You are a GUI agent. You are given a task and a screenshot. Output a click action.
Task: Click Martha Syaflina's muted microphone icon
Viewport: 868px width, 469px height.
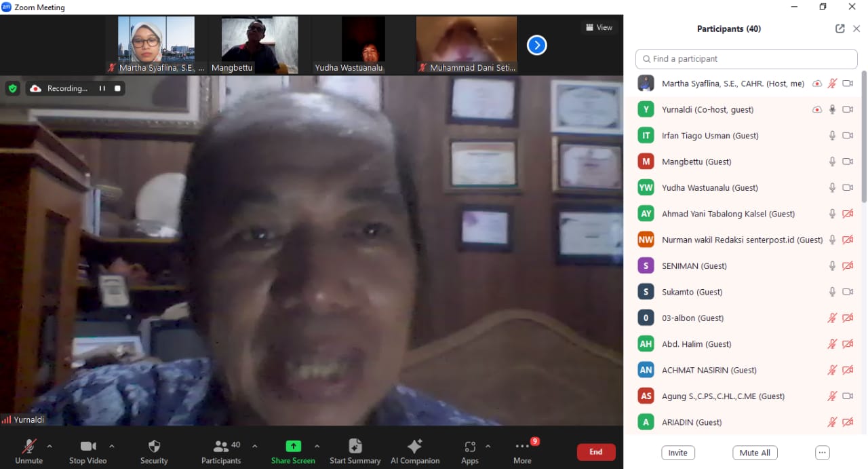click(832, 83)
